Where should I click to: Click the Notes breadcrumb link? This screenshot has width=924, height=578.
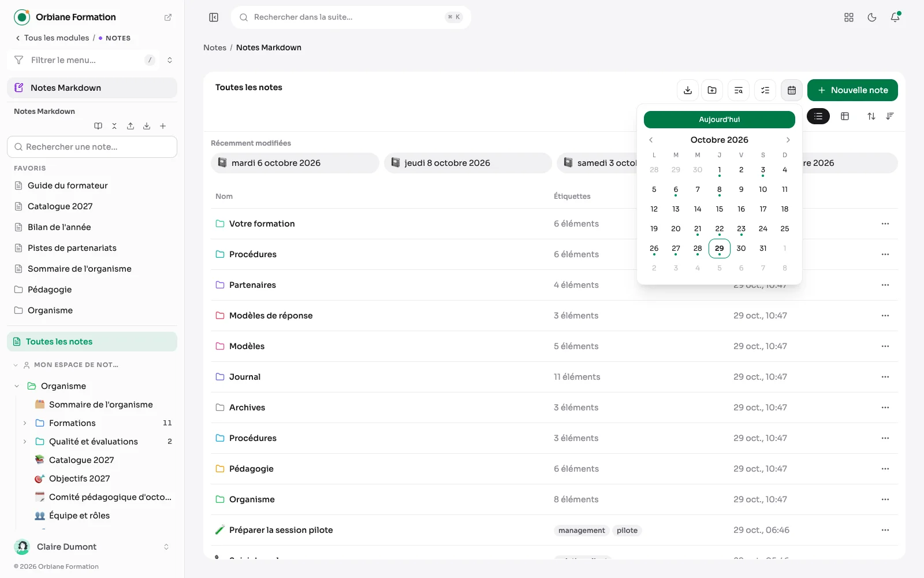coord(215,47)
